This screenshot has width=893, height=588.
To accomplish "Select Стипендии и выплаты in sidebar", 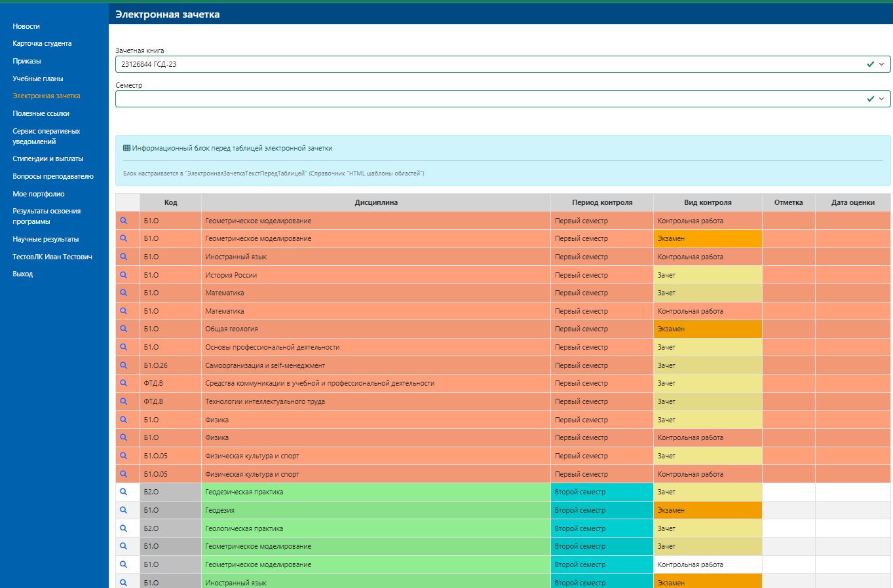I will coord(48,158).
